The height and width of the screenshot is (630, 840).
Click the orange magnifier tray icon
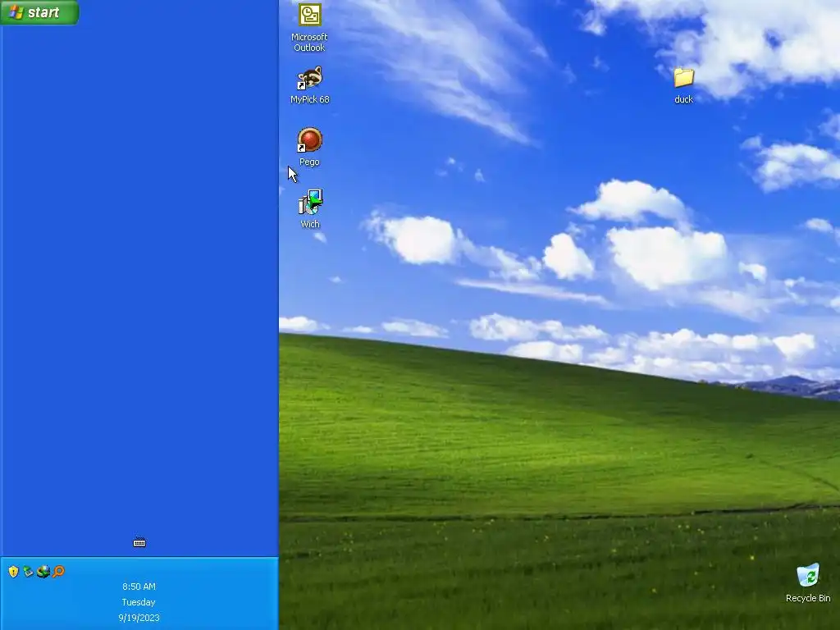point(58,572)
